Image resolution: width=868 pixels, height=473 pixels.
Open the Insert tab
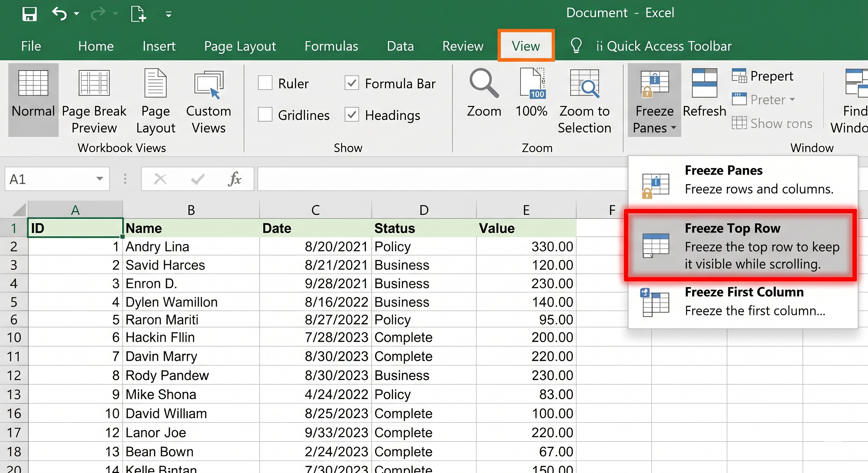[x=159, y=46]
